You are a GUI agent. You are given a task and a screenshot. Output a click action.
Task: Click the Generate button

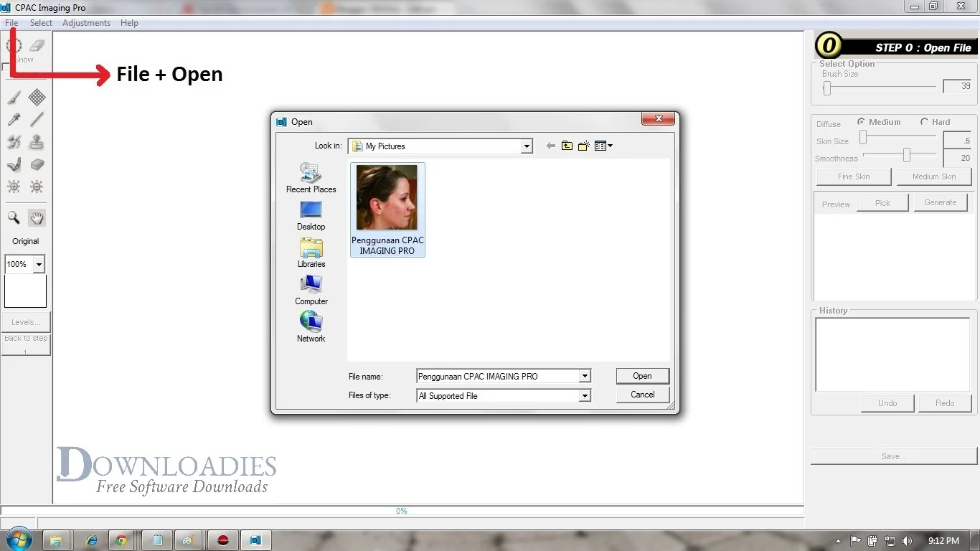pos(941,202)
